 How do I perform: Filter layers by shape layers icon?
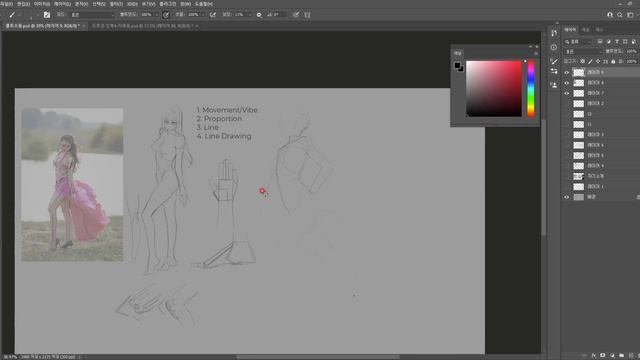pyautogui.click(x=625, y=42)
